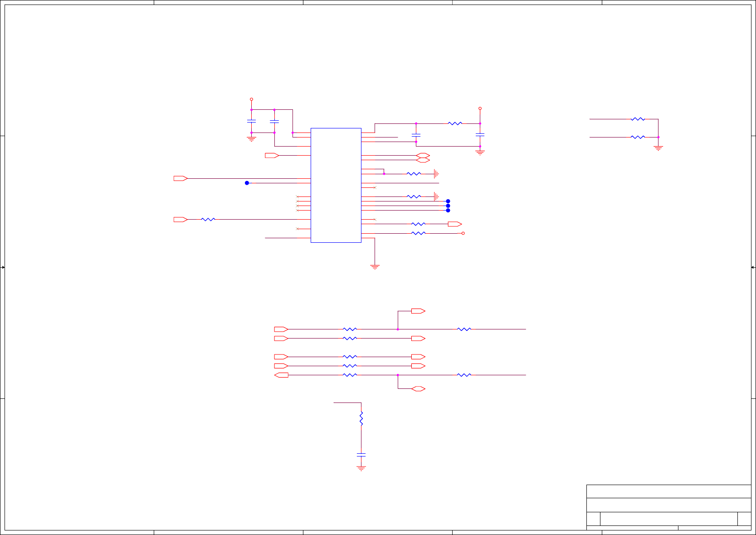Screen dimensions: 756x535
Task: Click the ground symbol under the bottom capacitor
Action: pyautogui.click(x=361, y=468)
